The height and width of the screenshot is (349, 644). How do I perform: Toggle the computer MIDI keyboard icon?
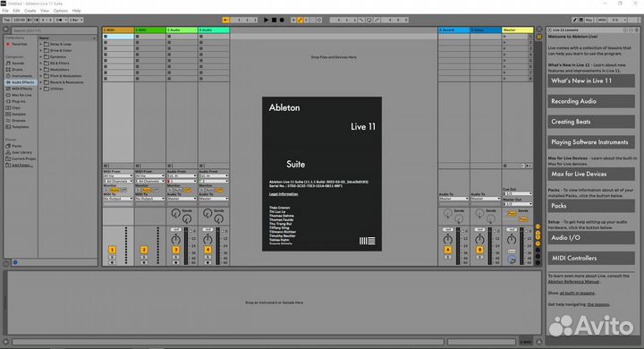point(580,20)
